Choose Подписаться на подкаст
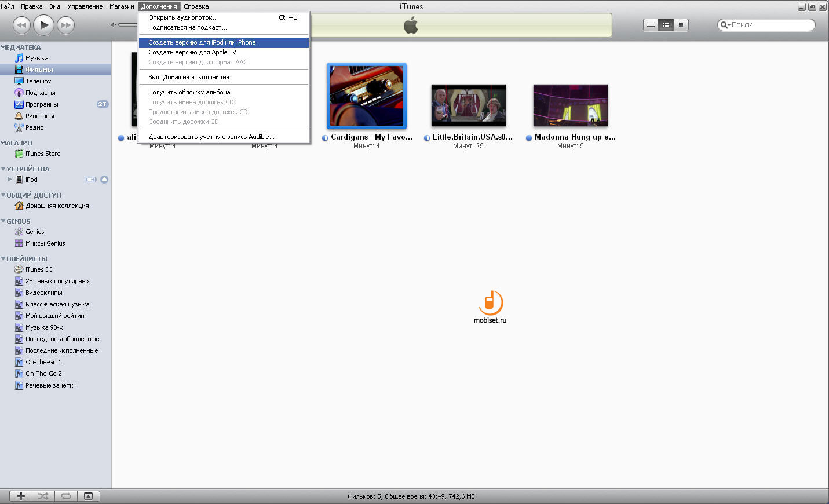The height and width of the screenshot is (504, 829). click(224, 27)
